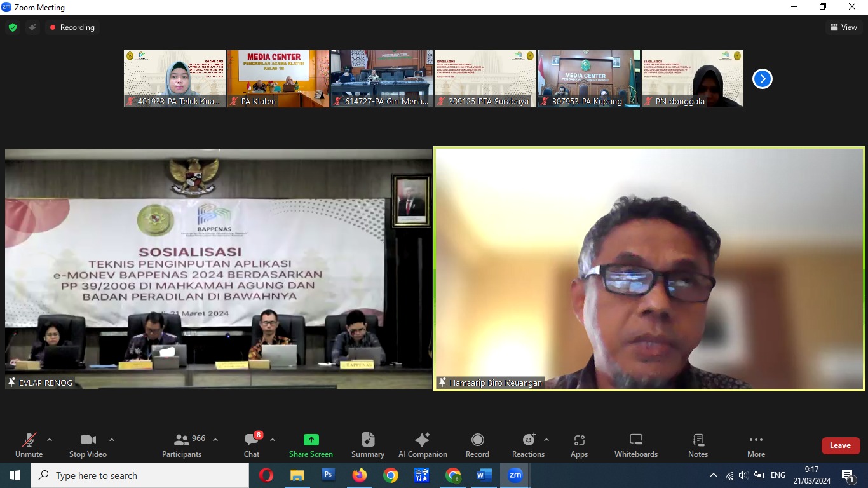Click the EVLAP RENOG video tile
The image size is (868, 488).
219,269
